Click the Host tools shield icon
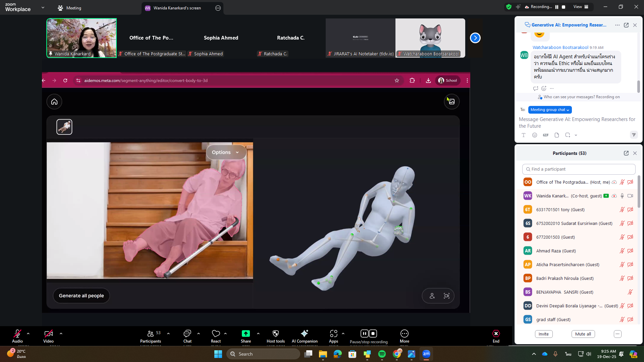Viewport: 644px width, 362px height. coord(275,334)
